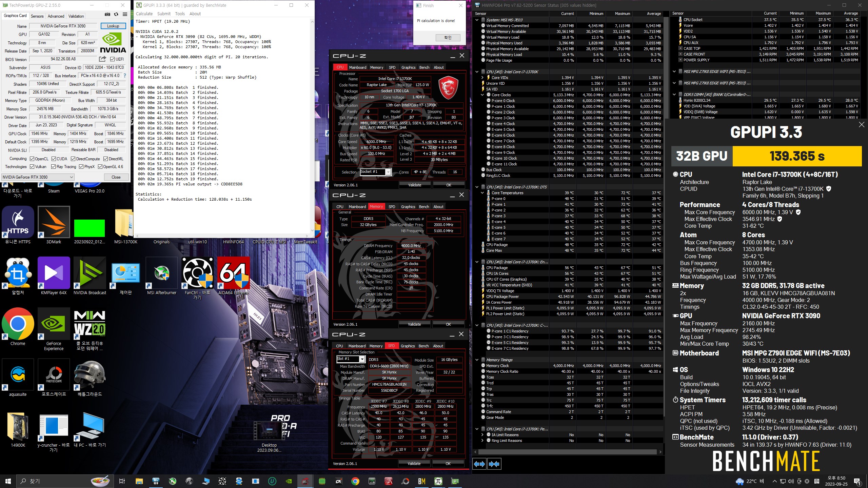This screenshot has width=868, height=488.
Task: Open the NVIDIA Broadcast desktop icon
Action: click(x=90, y=276)
